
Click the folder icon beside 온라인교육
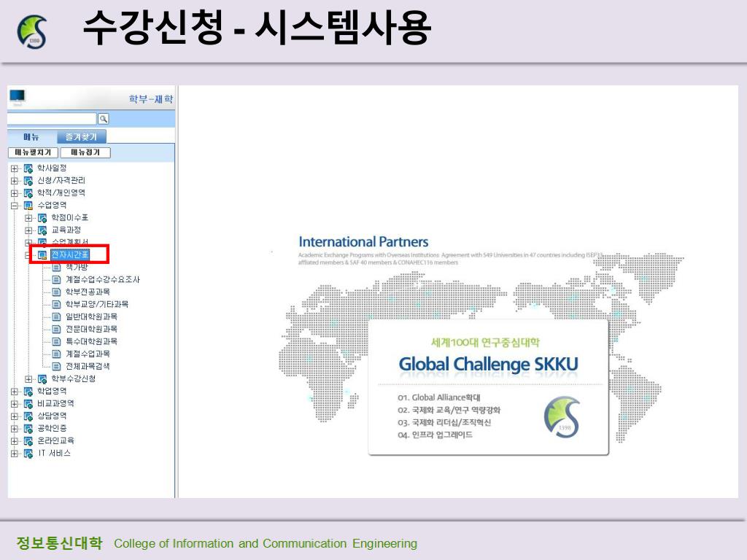28,440
